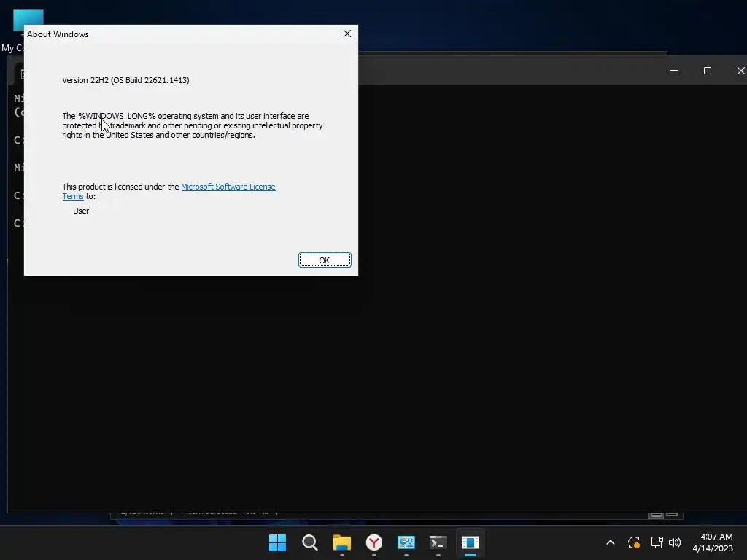Show hidden system tray icons
Image resolution: width=747 pixels, height=560 pixels.
pyautogui.click(x=611, y=542)
